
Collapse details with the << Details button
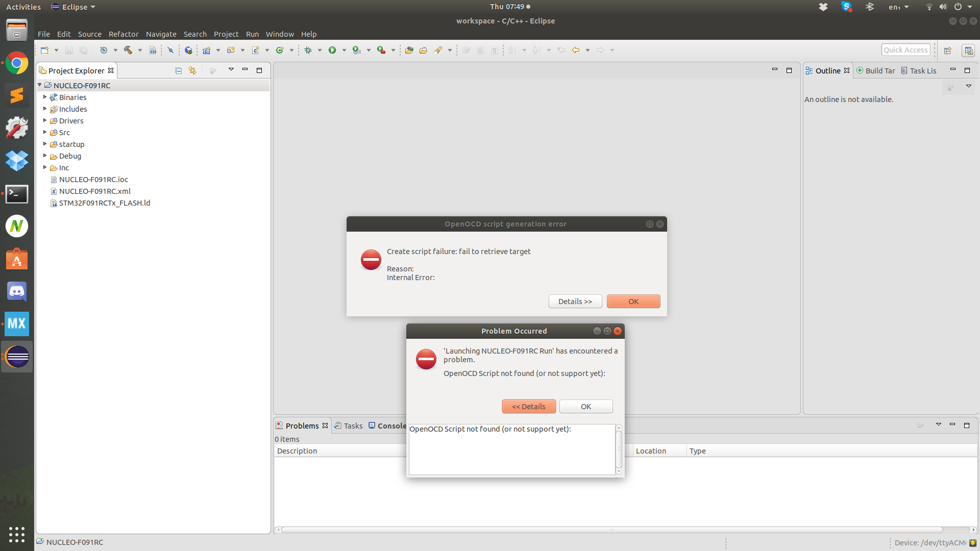point(529,407)
